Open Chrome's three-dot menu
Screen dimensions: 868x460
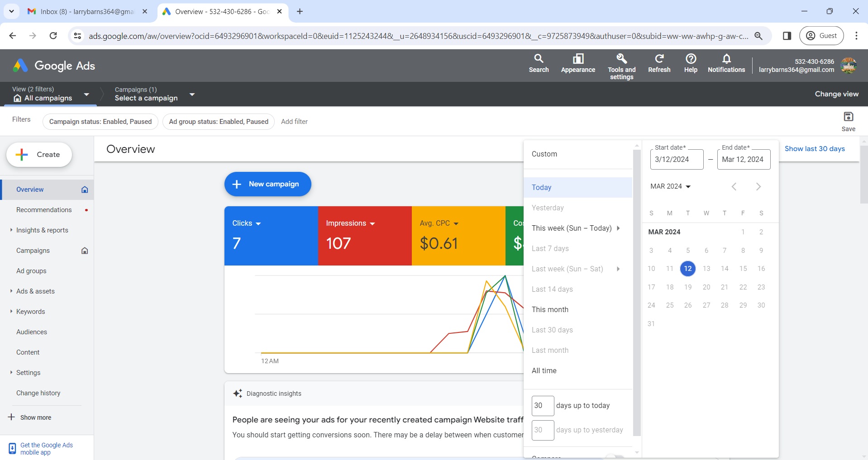856,36
